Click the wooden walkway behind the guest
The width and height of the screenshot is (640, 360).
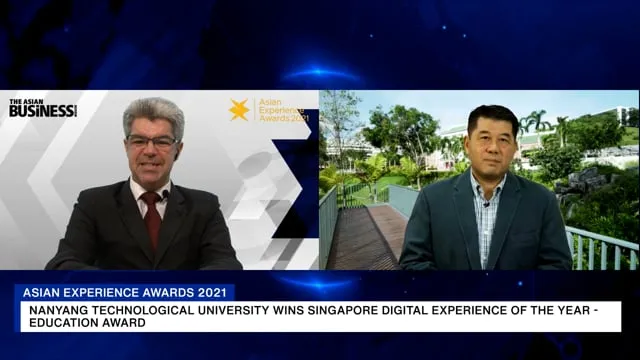click(x=364, y=237)
